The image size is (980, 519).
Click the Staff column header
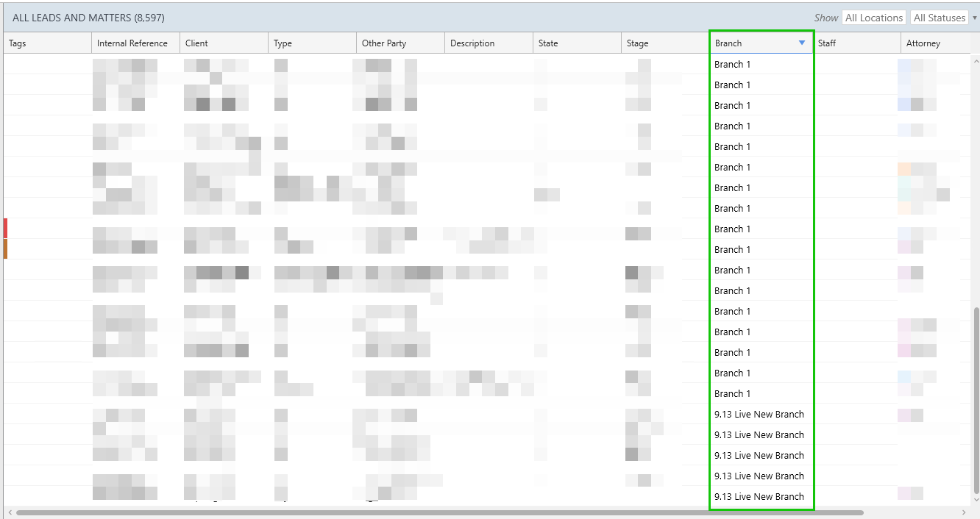point(827,43)
